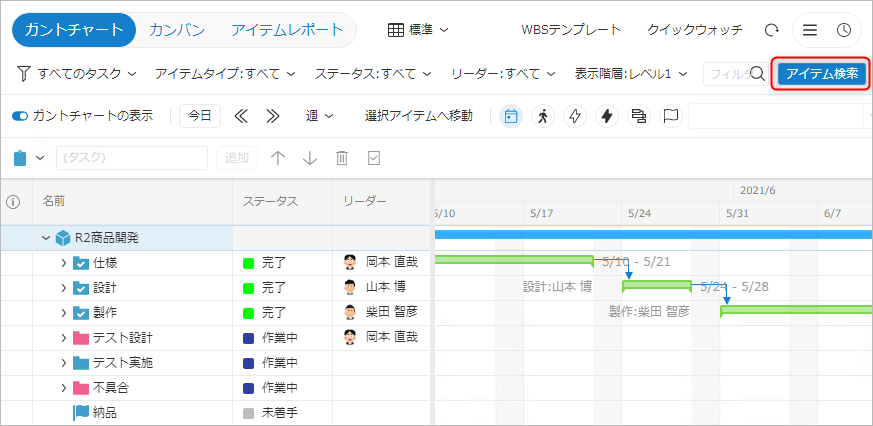Screen dimensions: 873x426
Task: Collapse the R2商品開発 project node
Action: [x=45, y=238]
